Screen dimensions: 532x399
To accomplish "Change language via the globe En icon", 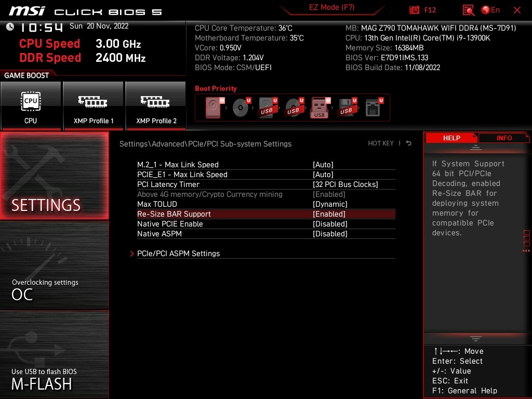I will coord(491,10).
